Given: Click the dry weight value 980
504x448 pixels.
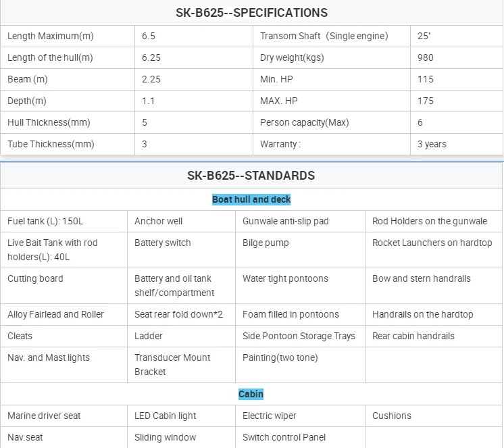Looking at the screenshot, I should (x=426, y=57).
